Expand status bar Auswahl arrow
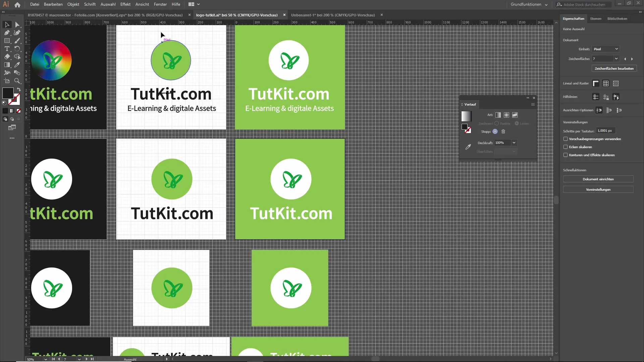 tap(167, 359)
